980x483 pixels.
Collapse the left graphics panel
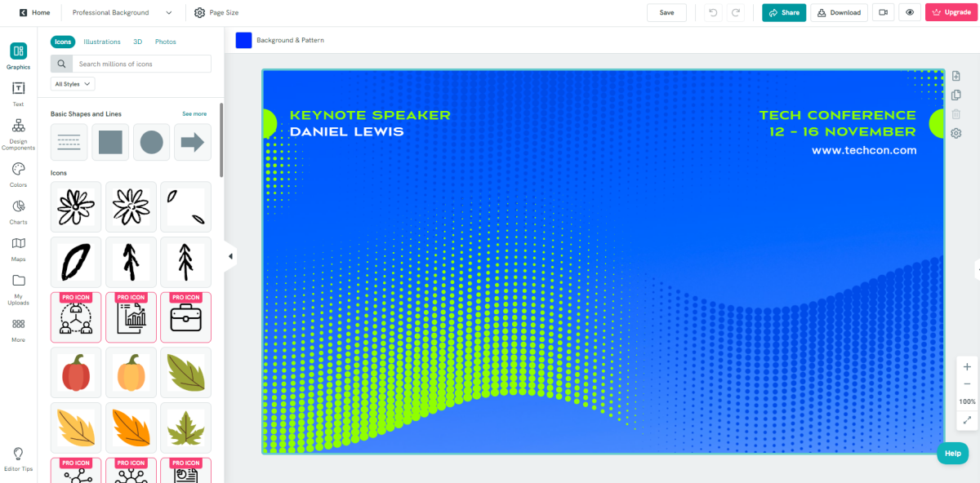(230, 256)
